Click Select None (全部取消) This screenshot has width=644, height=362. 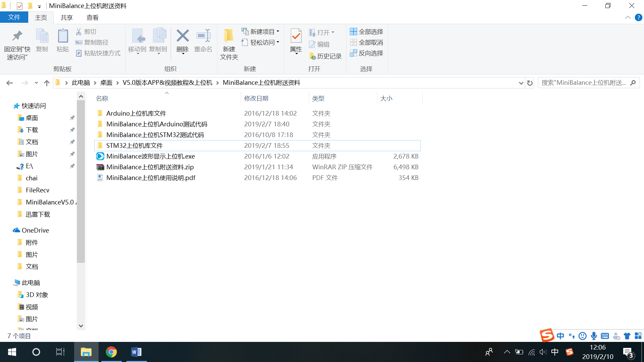point(367,42)
